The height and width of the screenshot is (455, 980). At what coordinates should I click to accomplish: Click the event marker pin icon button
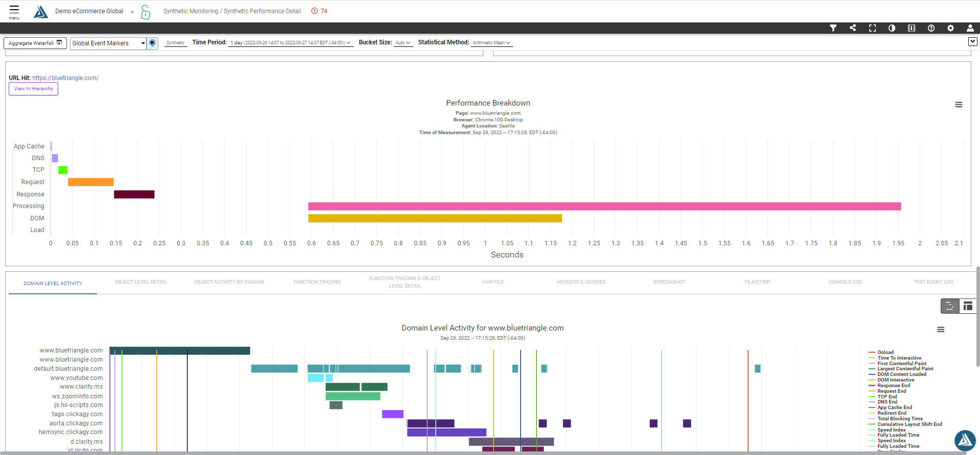click(152, 43)
